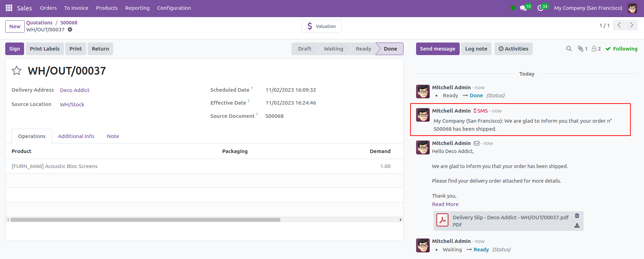The image size is (644, 259).
Task: Click the gear icon beside WH/OUT/00037
Action: 70,30
